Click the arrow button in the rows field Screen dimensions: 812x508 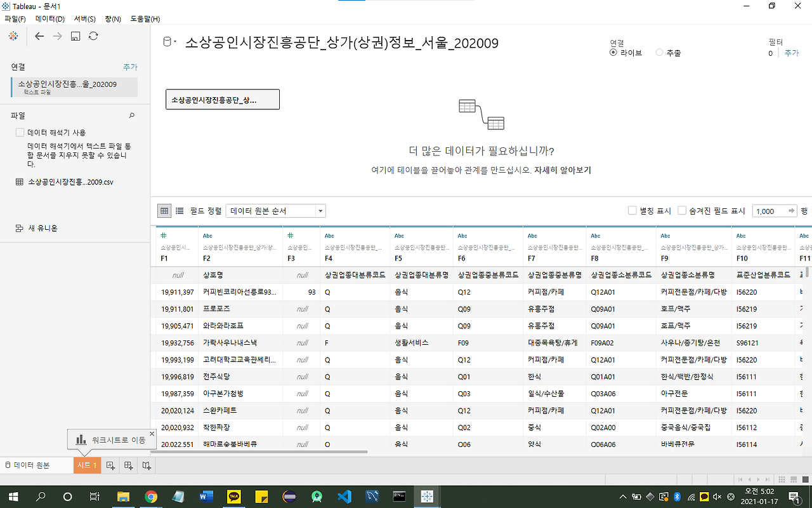click(792, 211)
